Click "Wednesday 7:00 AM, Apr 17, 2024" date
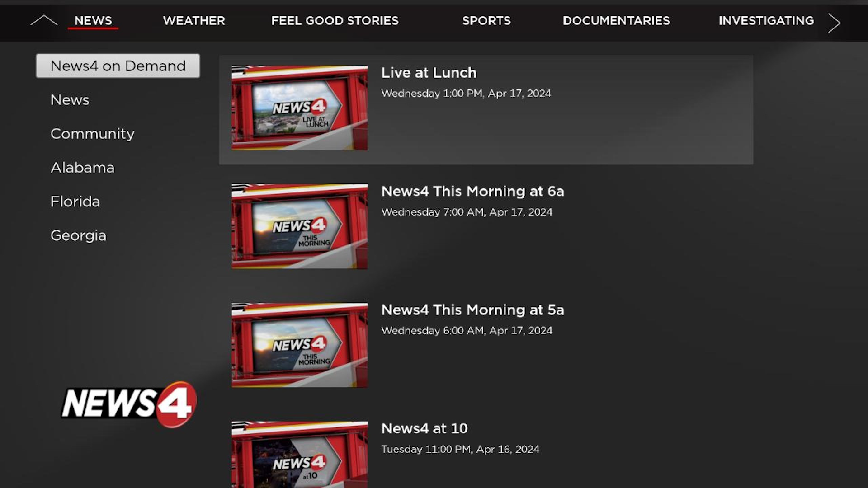868x488 pixels. point(467,212)
